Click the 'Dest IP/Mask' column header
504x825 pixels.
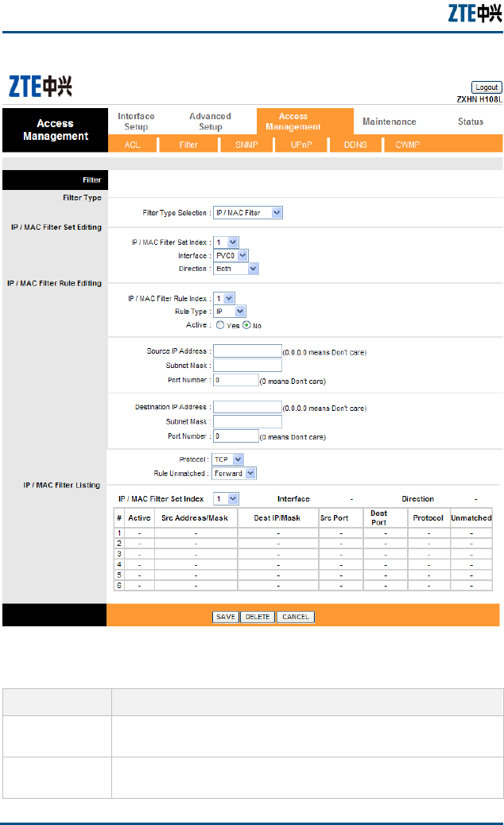click(277, 517)
